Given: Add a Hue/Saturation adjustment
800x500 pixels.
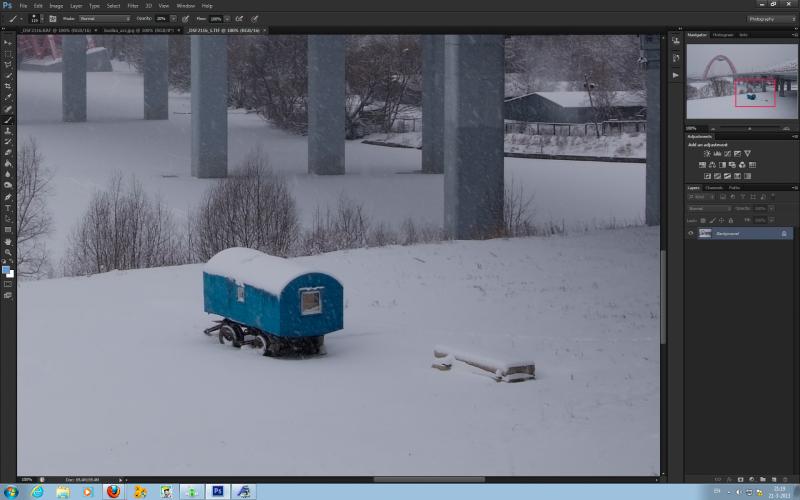Looking at the screenshot, I should (x=703, y=165).
